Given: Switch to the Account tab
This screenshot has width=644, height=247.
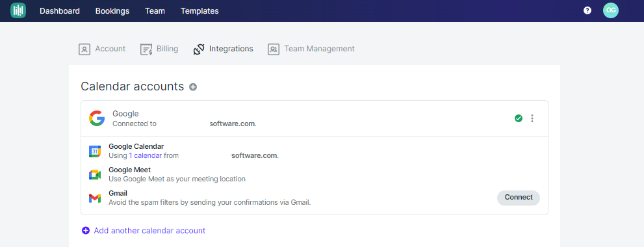Looking at the screenshot, I should 102,49.
